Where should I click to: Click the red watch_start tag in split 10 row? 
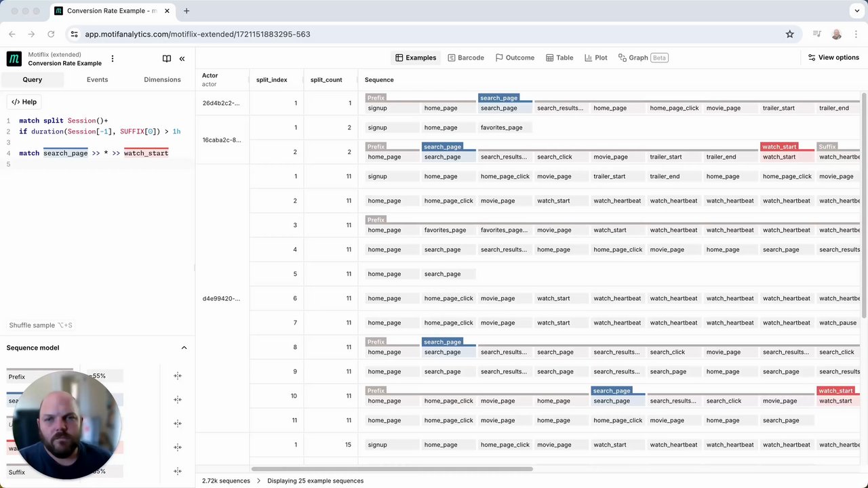(835, 390)
